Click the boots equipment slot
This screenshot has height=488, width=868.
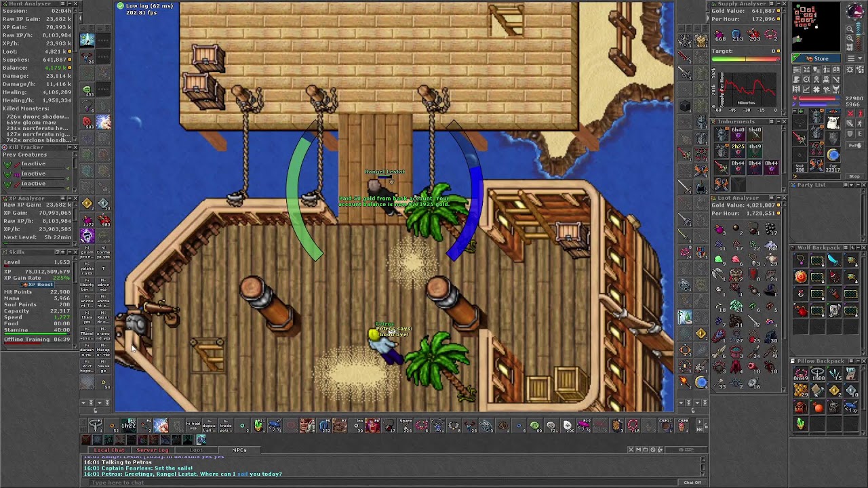click(816, 165)
